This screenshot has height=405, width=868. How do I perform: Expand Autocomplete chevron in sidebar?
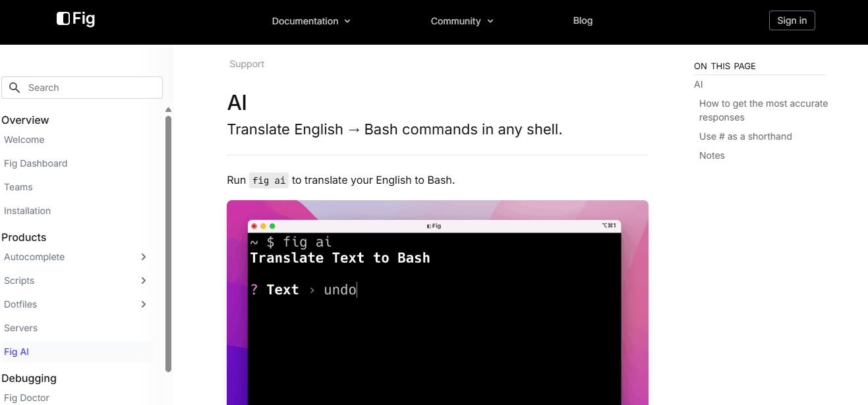click(144, 257)
